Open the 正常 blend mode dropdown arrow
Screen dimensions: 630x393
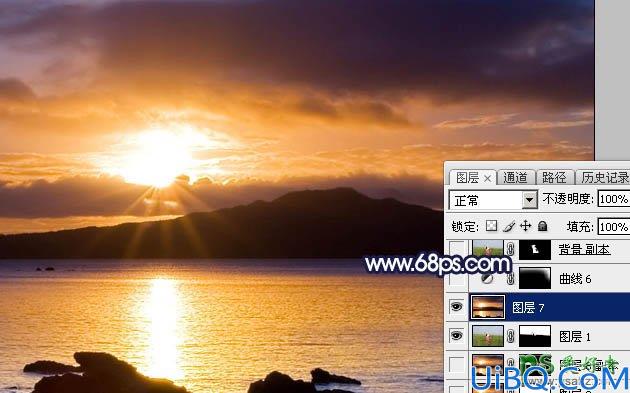[530, 200]
